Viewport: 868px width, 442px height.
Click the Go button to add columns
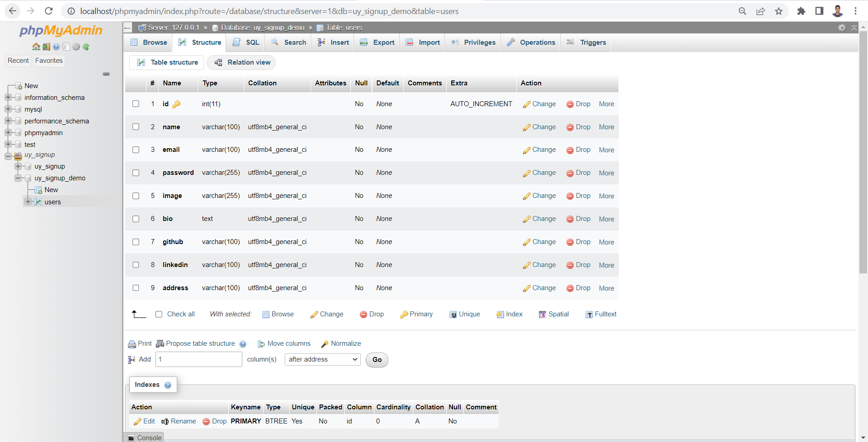(x=377, y=360)
